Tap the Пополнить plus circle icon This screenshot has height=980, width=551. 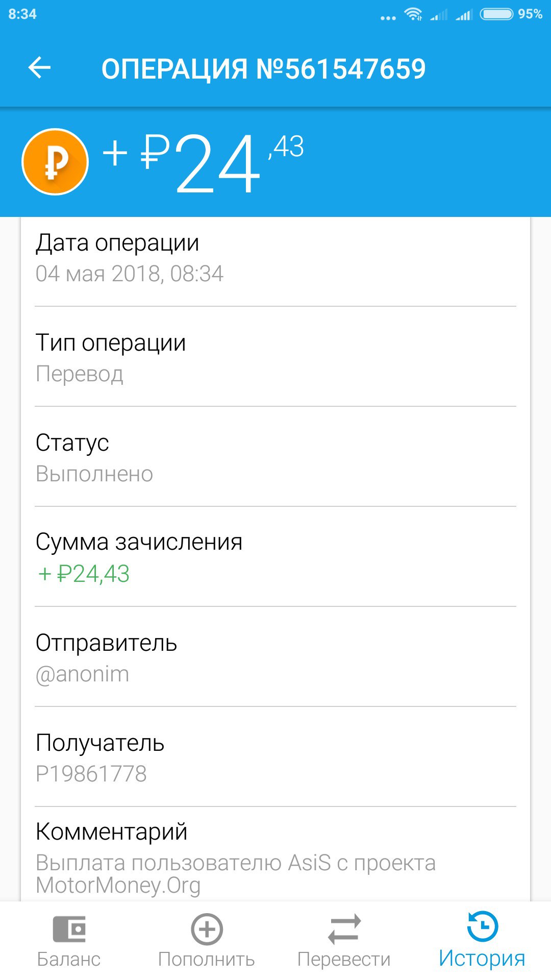pyautogui.click(x=207, y=929)
